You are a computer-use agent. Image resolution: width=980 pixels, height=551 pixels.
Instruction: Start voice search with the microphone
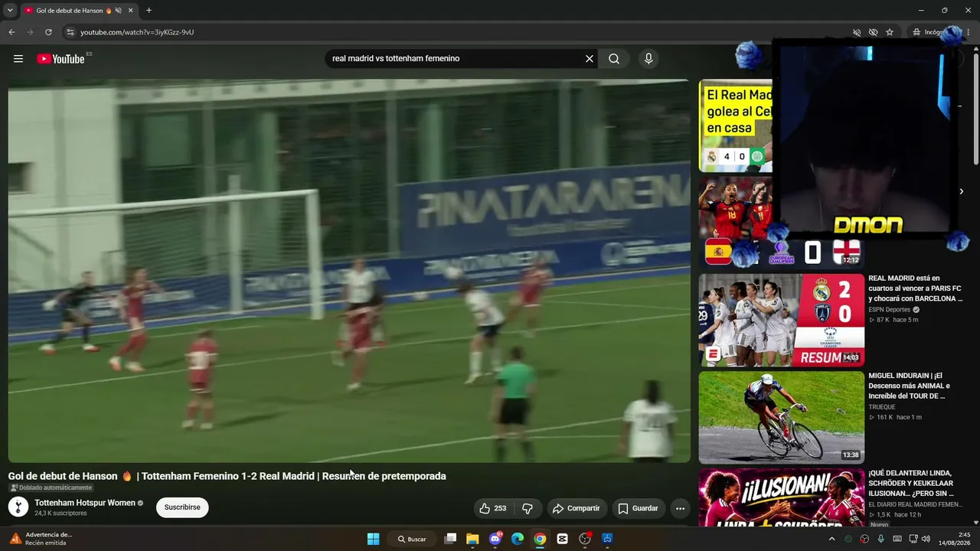[648, 59]
